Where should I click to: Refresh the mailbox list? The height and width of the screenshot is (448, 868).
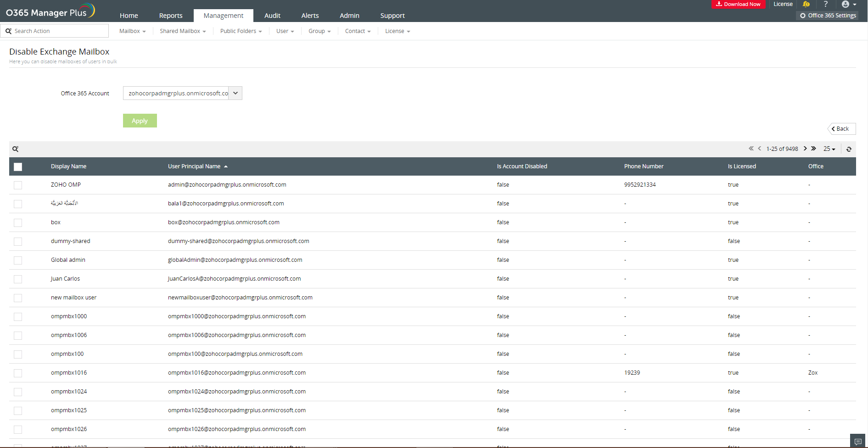coord(849,149)
